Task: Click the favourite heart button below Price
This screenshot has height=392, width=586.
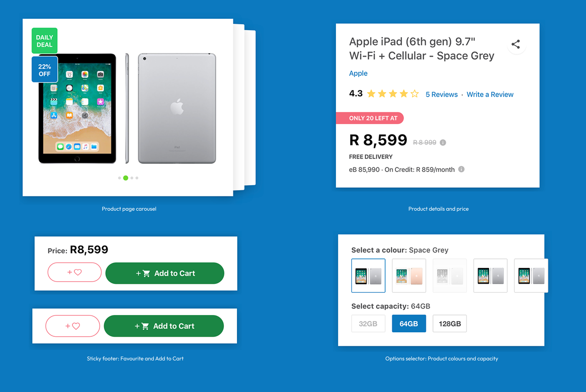Action: point(74,272)
